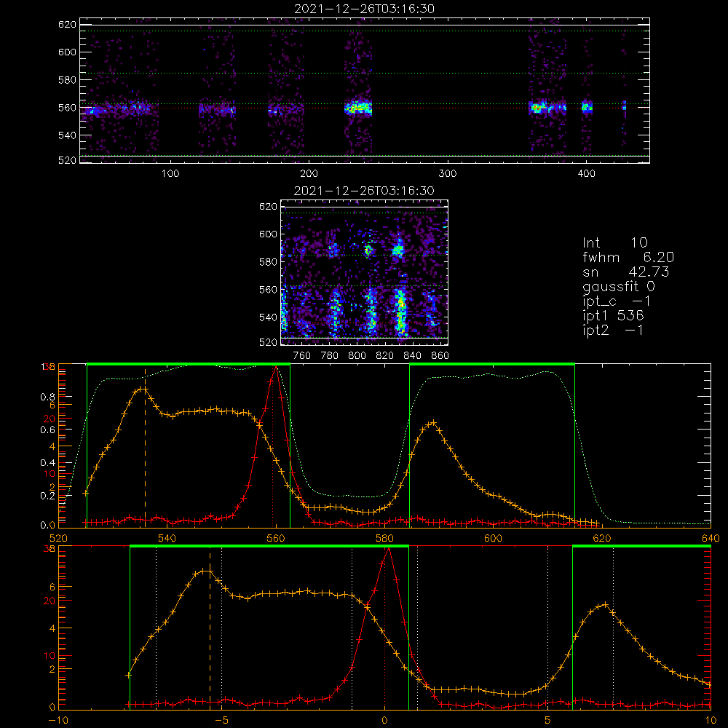Click the red curve peak at 0 in the bottom plot
The height and width of the screenshot is (728, 728).
coord(389,549)
